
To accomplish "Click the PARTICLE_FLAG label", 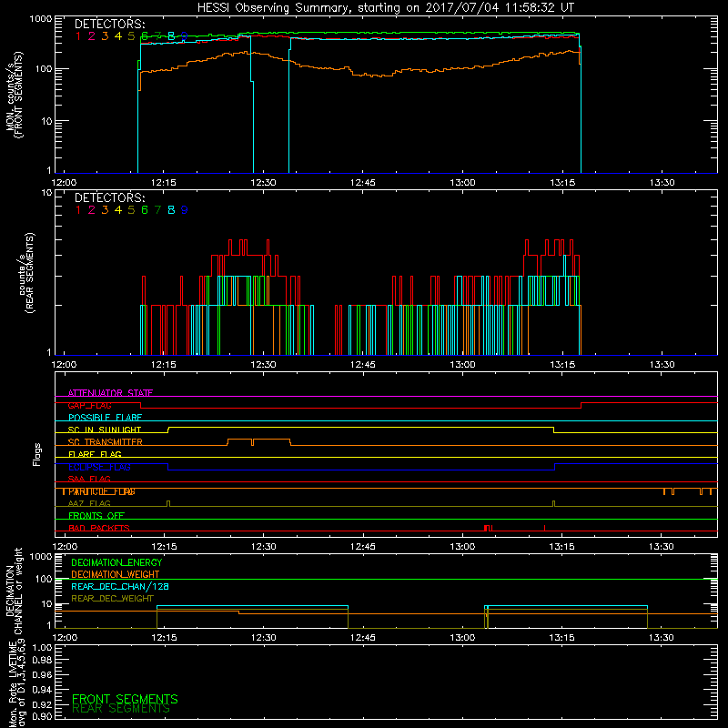I will click(102, 491).
